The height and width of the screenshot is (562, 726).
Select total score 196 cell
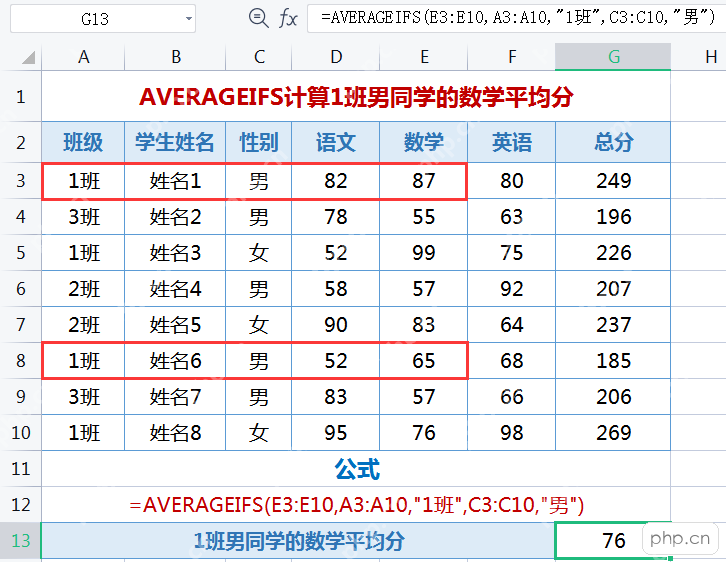[x=613, y=217]
